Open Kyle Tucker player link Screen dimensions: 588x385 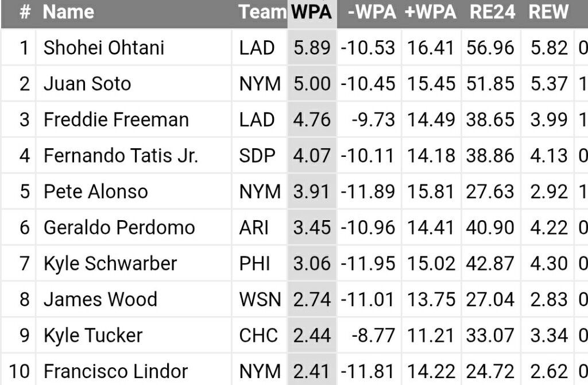tap(93, 336)
